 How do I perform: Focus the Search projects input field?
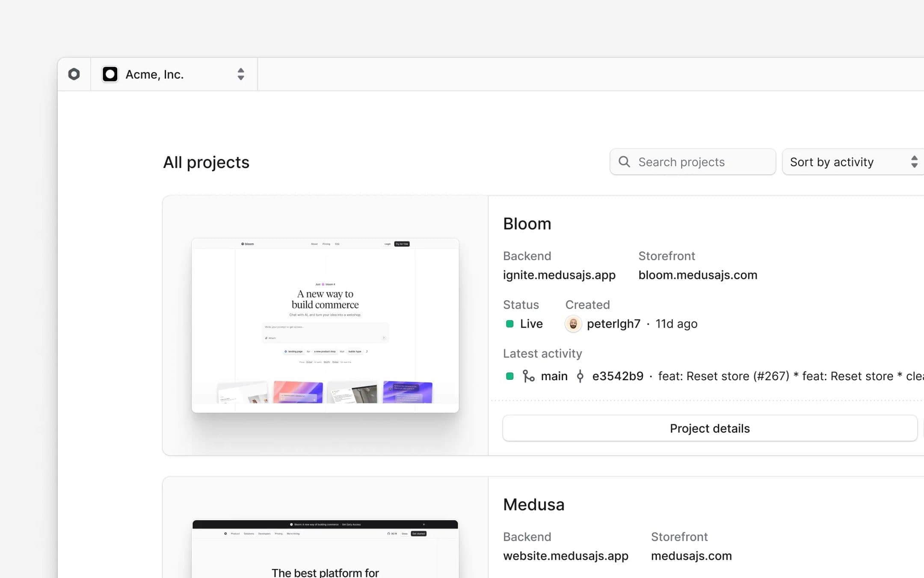click(x=693, y=162)
